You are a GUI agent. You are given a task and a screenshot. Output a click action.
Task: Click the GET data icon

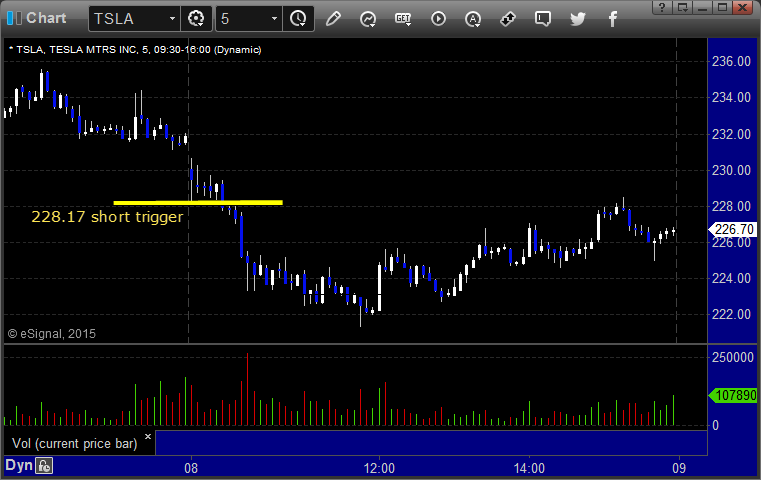(403, 19)
